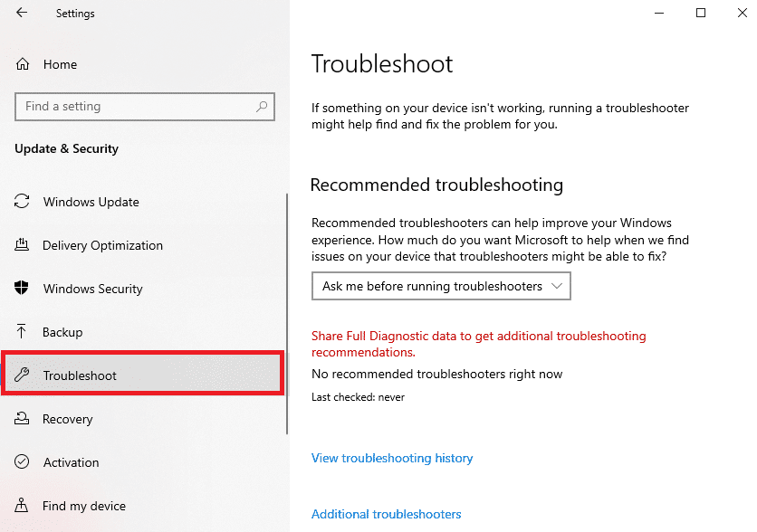Open the Windows Update settings page
This screenshot has height=532, width=757.
tap(91, 202)
